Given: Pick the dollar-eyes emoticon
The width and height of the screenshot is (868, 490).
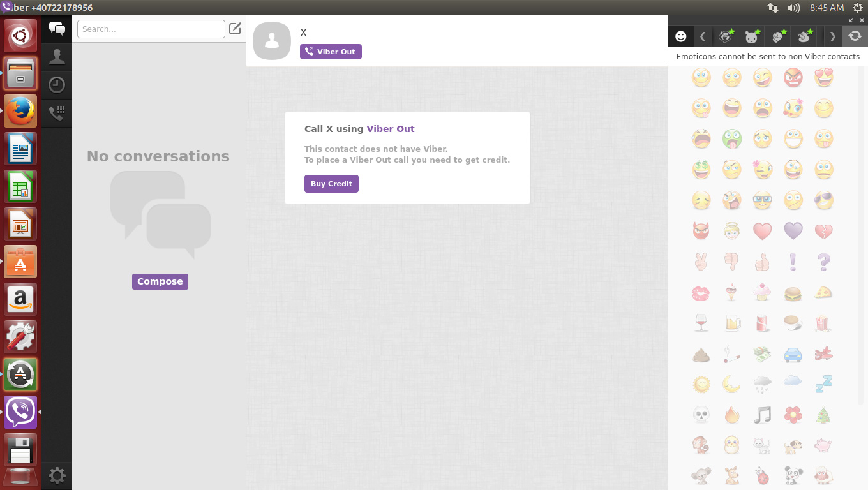Looking at the screenshot, I should (701, 170).
